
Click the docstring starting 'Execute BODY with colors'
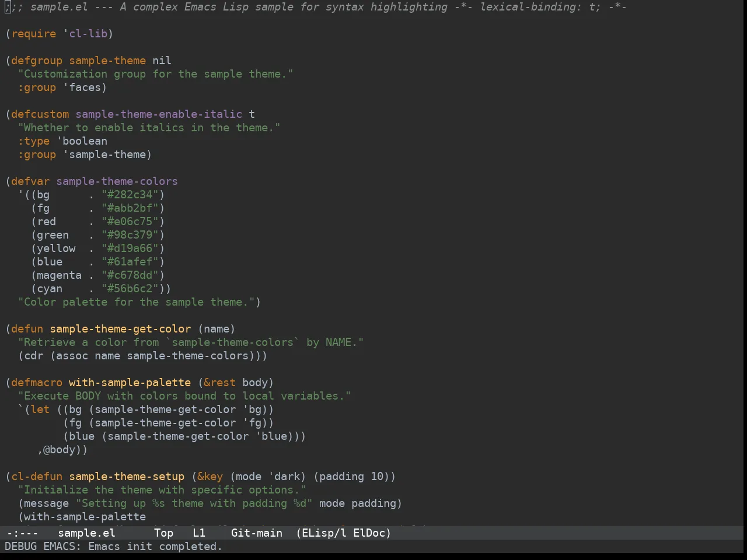tap(184, 396)
